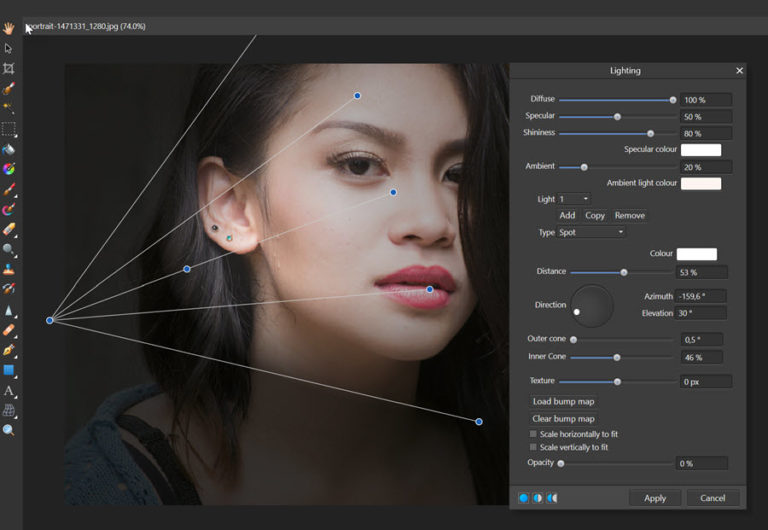Click the Inner Cone slider handle
The width and height of the screenshot is (768, 530).
[617, 358]
